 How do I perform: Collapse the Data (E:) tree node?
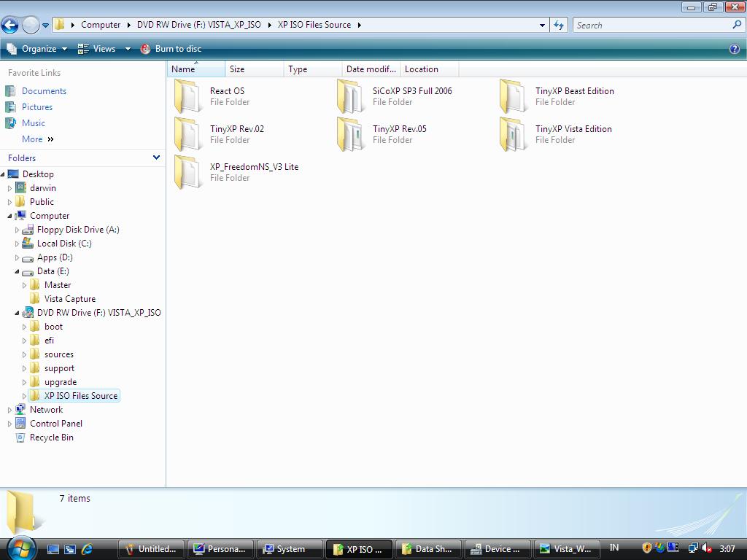point(18,271)
